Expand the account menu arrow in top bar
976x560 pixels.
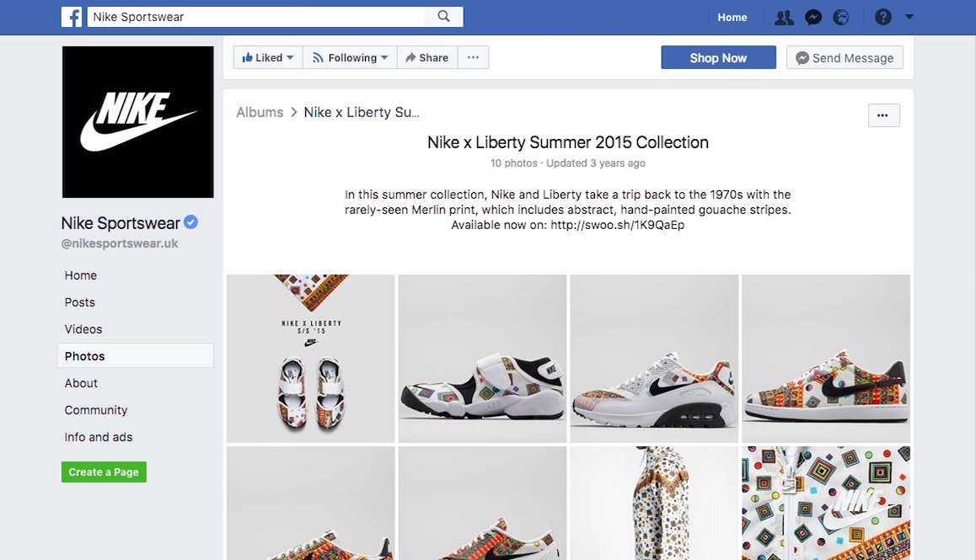point(909,18)
